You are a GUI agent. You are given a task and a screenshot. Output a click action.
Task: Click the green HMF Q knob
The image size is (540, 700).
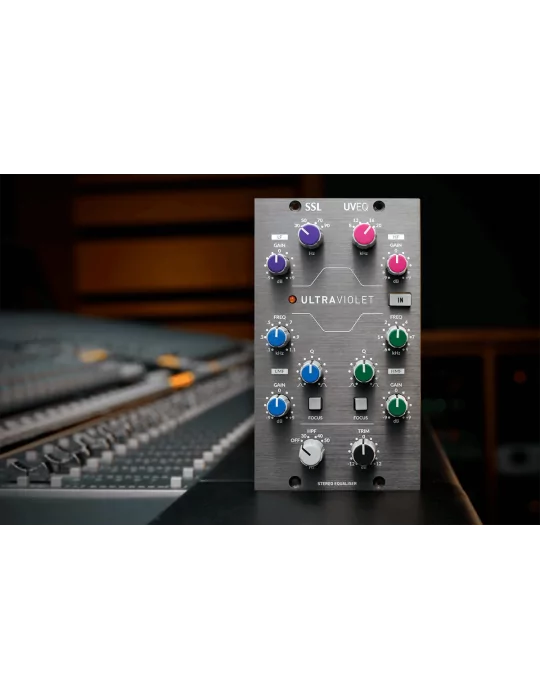(x=364, y=372)
